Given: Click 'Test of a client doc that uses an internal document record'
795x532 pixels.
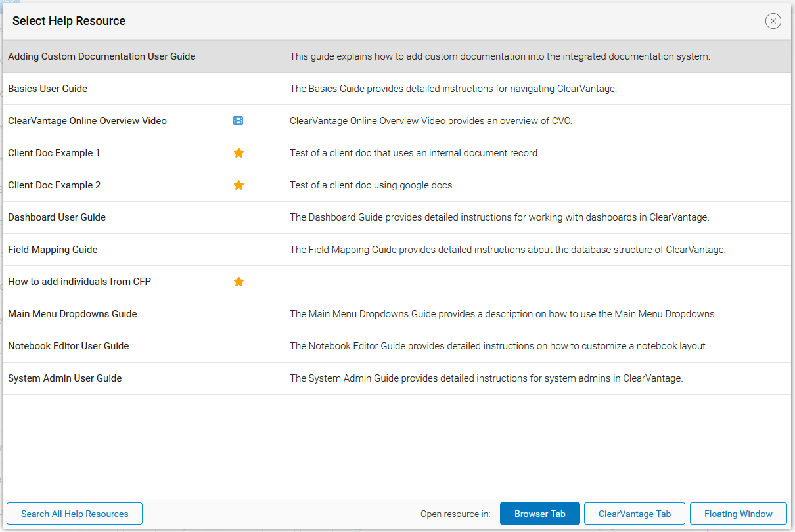Looking at the screenshot, I should click(x=413, y=153).
